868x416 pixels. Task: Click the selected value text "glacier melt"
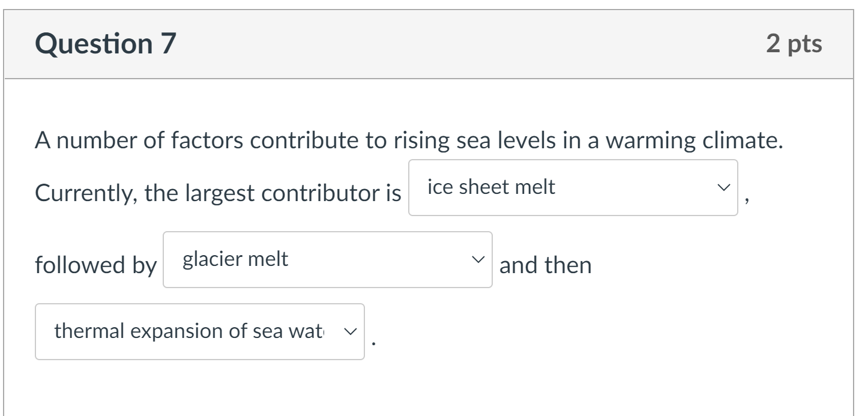[235, 259]
